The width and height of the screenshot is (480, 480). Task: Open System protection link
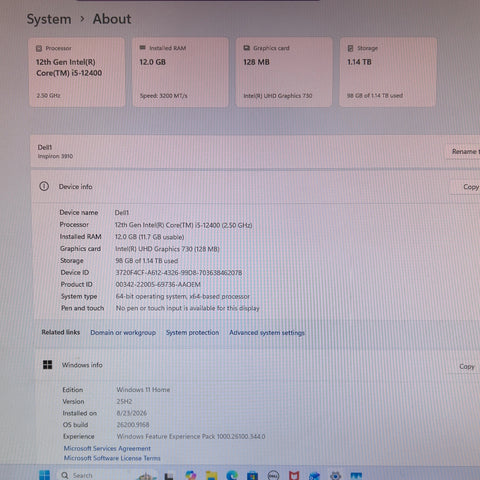click(193, 333)
